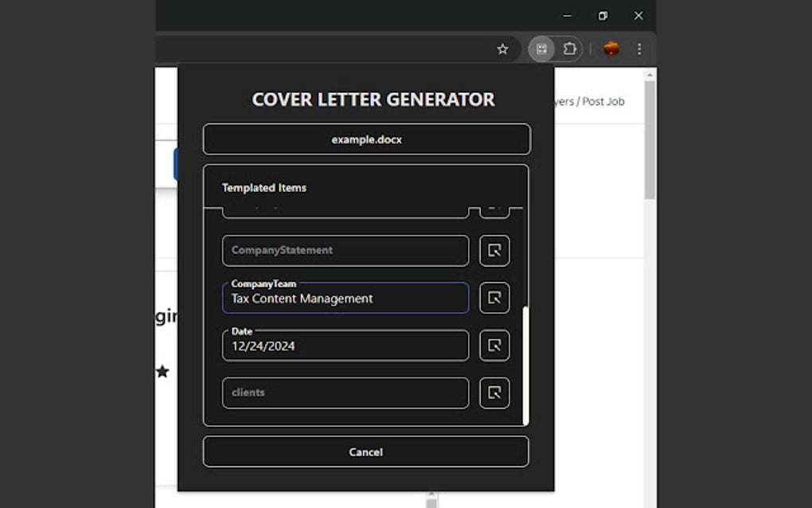Select the CompanyTeam field showing Tax Content Management
812x508 pixels.
[345, 298]
